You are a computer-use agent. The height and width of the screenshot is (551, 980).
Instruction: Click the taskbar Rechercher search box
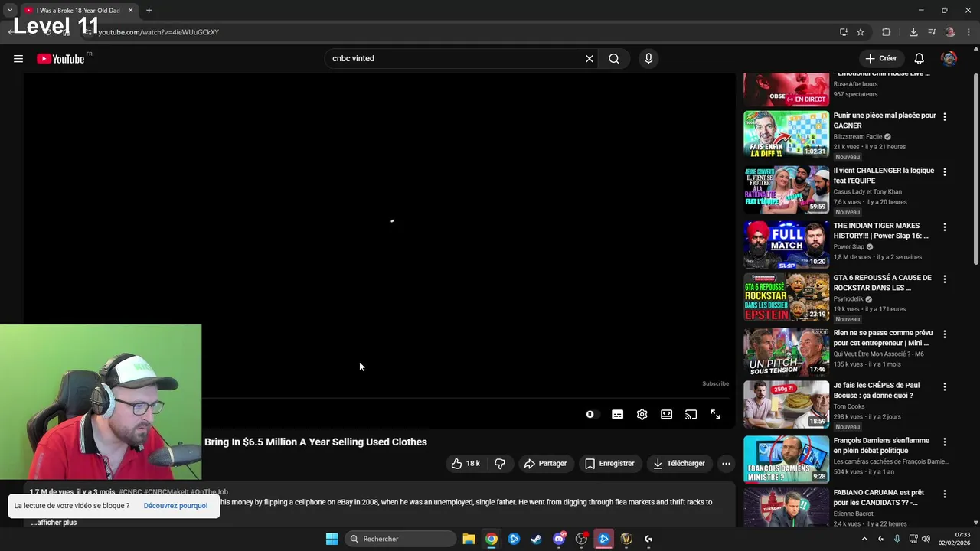click(x=400, y=539)
